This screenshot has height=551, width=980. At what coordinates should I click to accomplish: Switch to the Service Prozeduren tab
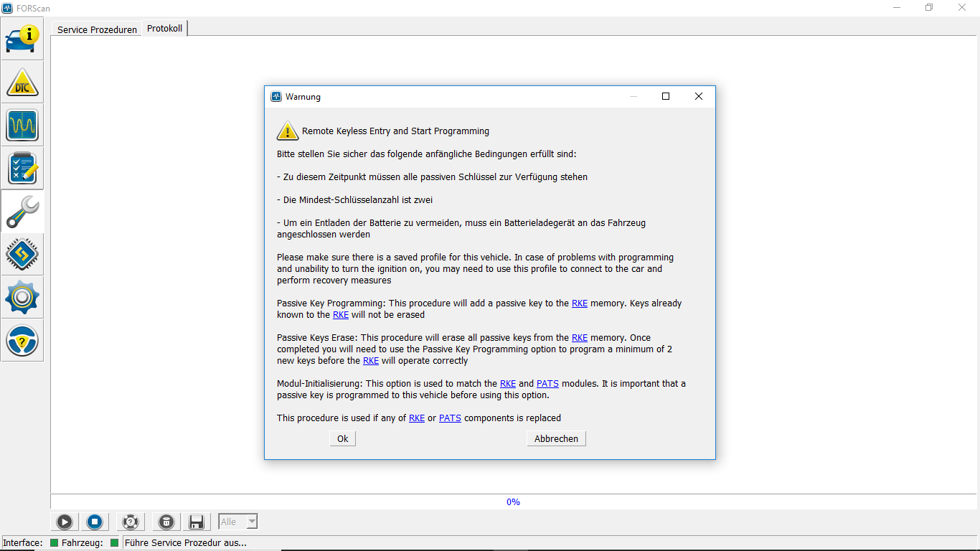coord(97,29)
